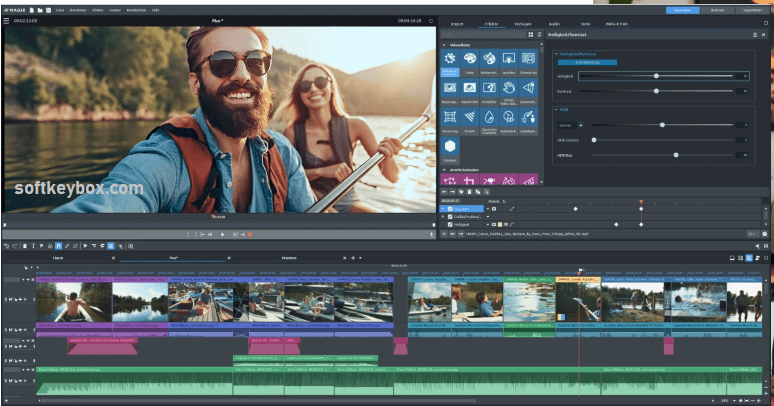The width and height of the screenshot is (774, 406).
Task: Switch effects list to grid view
Action: point(531,35)
